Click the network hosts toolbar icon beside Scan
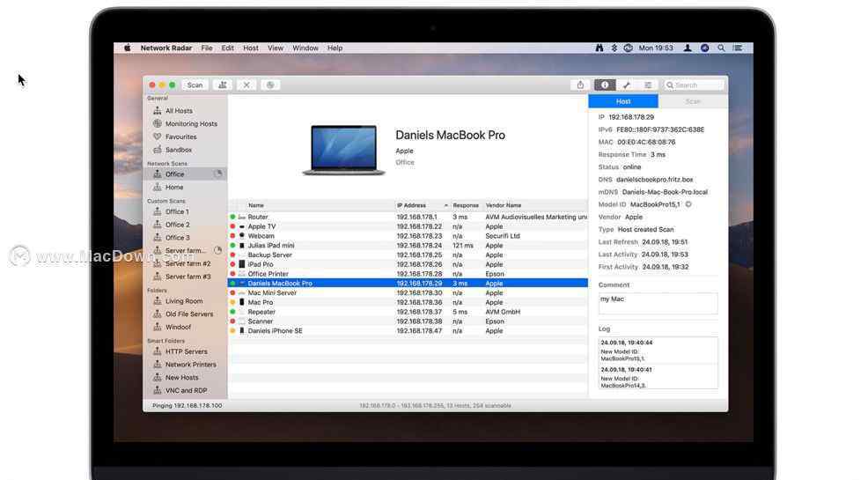The height and width of the screenshot is (480, 868). (223, 85)
